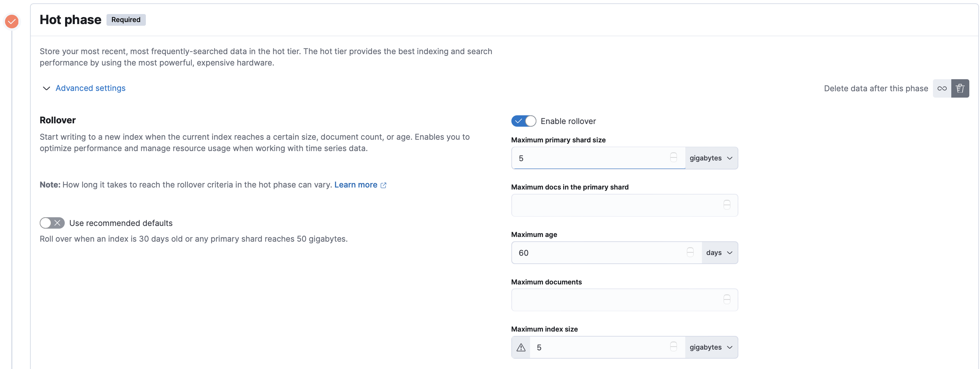Image resolution: width=980 pixels, height=369 pixels.
Task: Click the spinner icon in primary shard size field
Action: pyautogui.click(x=673, y=158)
